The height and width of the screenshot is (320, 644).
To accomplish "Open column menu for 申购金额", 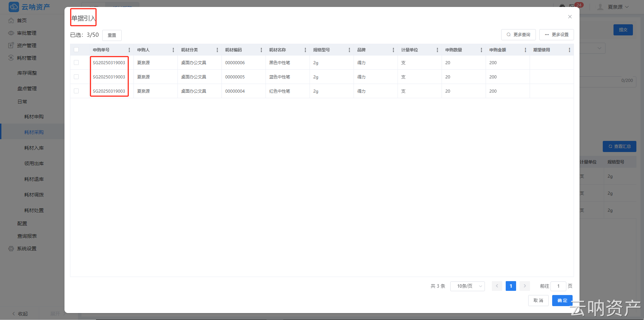I will [x=525, y=50].
